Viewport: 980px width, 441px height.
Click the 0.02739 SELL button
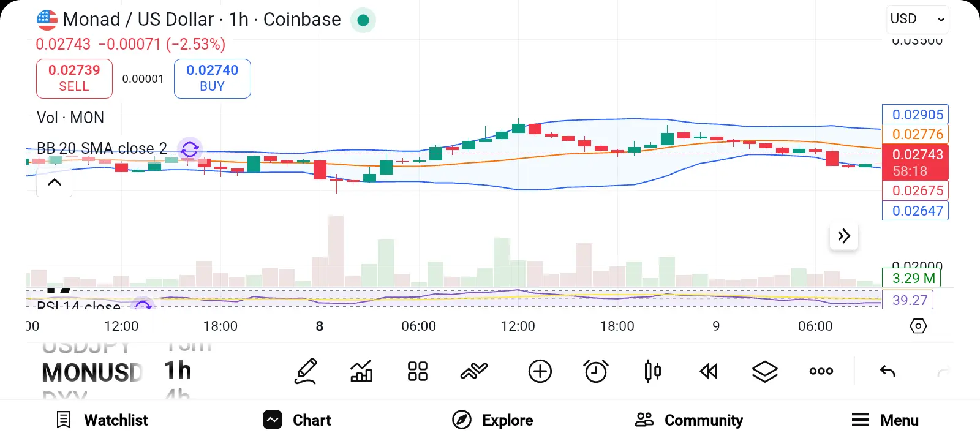74,78
